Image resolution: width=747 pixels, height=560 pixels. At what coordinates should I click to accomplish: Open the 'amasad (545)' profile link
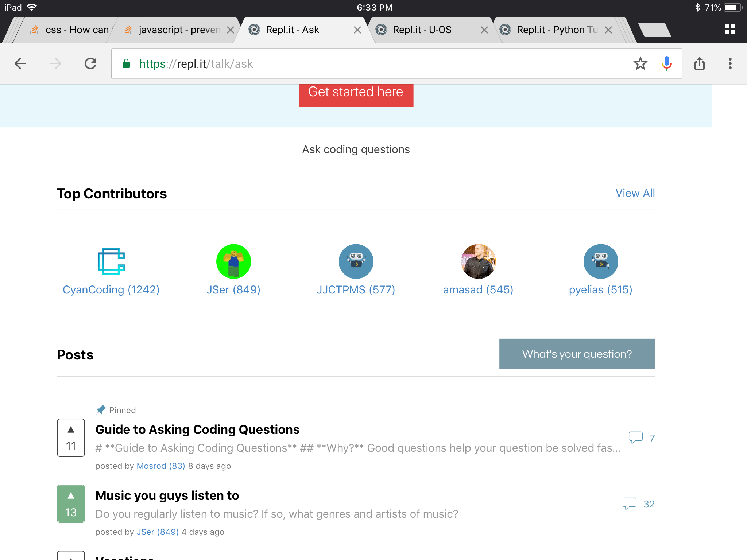[x=478, y=289]
